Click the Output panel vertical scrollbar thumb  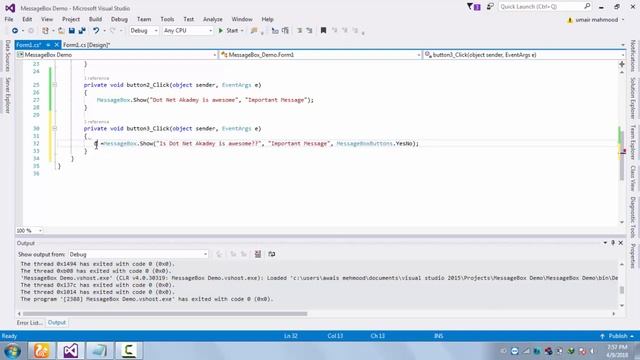coord(622,290)
